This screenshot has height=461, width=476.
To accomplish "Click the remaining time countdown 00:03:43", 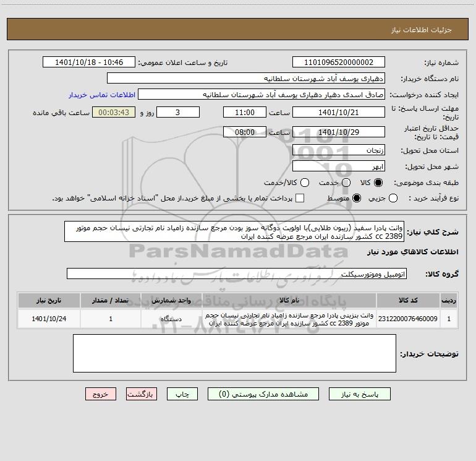I will pos(114,113).
